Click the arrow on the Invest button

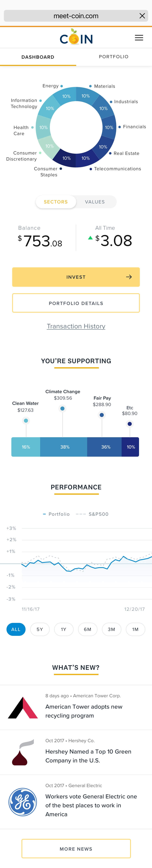(129, 277)
